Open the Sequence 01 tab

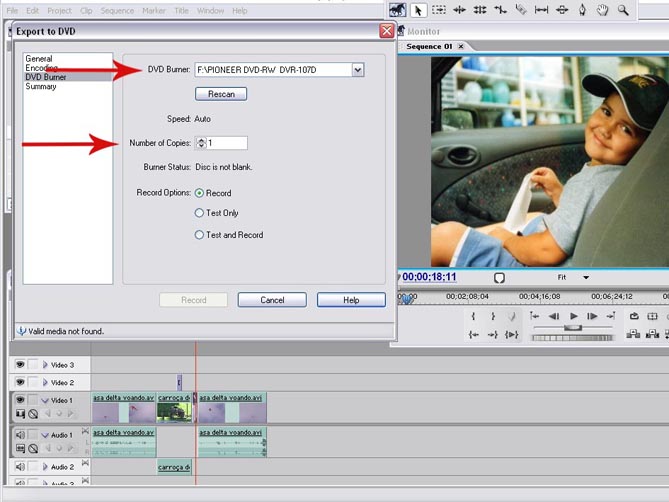[x=427, y=46]
